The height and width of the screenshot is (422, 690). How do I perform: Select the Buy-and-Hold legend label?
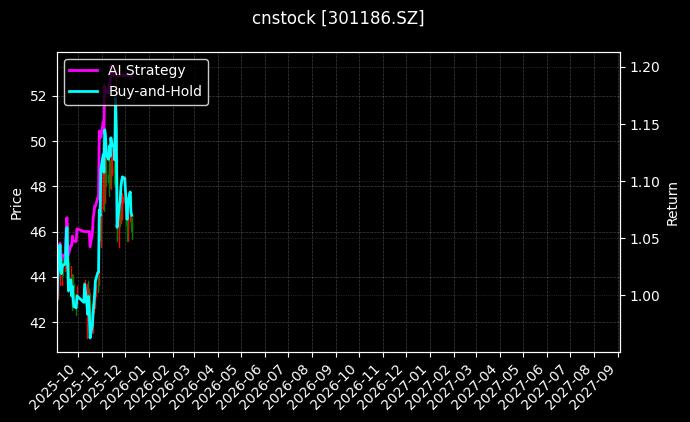coord(155,91)
